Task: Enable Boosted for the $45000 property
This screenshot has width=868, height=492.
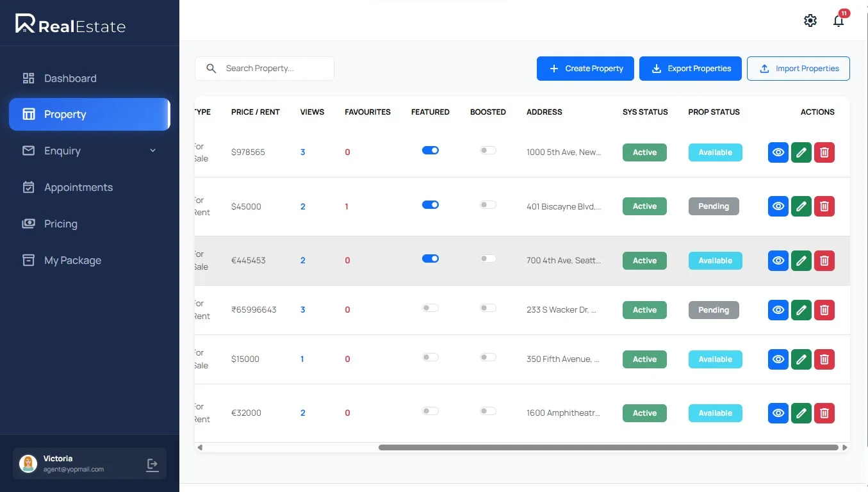Action: tap(488, 204)
